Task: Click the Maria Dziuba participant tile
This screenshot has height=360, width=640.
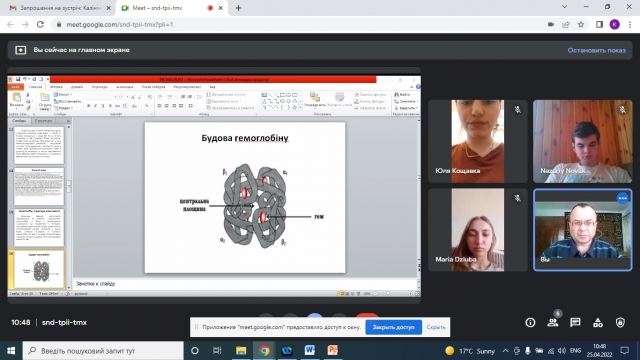Action: click(478, 230)
